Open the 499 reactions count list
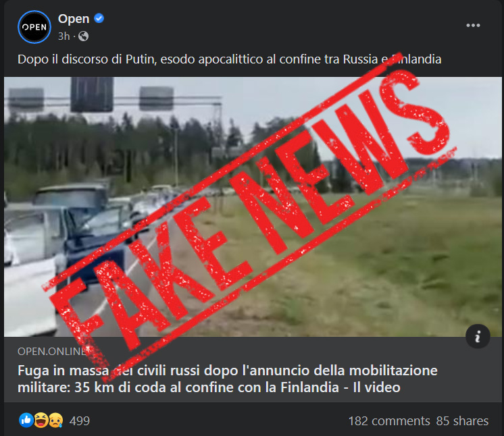 click(80, 421)
